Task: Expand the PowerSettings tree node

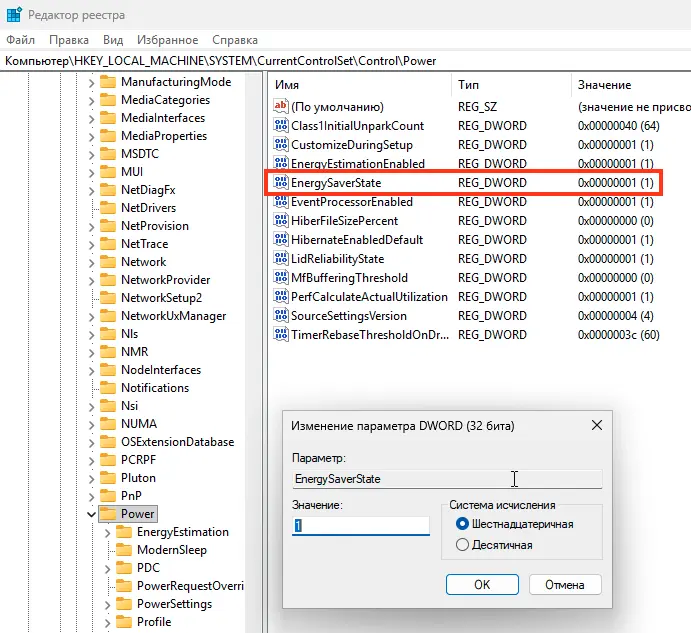Action: tap(108, 604)
